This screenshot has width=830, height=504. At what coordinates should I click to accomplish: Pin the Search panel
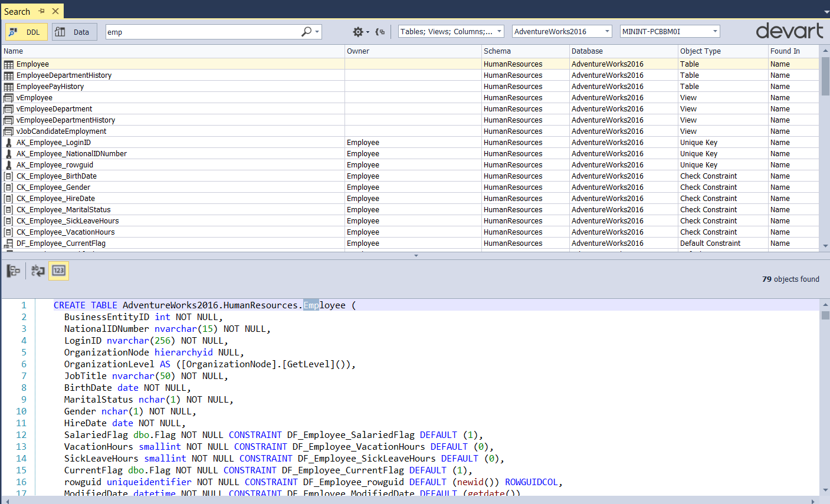tap(42, 11)
